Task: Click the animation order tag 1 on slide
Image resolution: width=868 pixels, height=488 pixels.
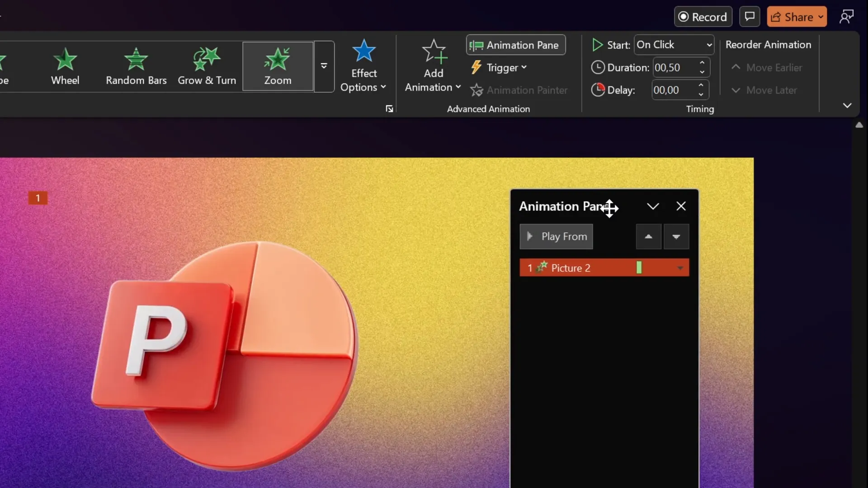Action: [38, 198]
